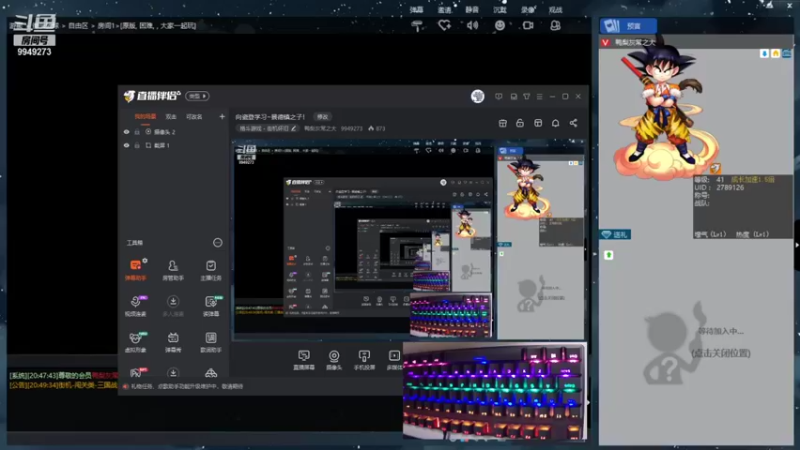Add a 直播弹幕 source from the bottom bar
This screenshot has height=450, width=800.
click(304, 360)
